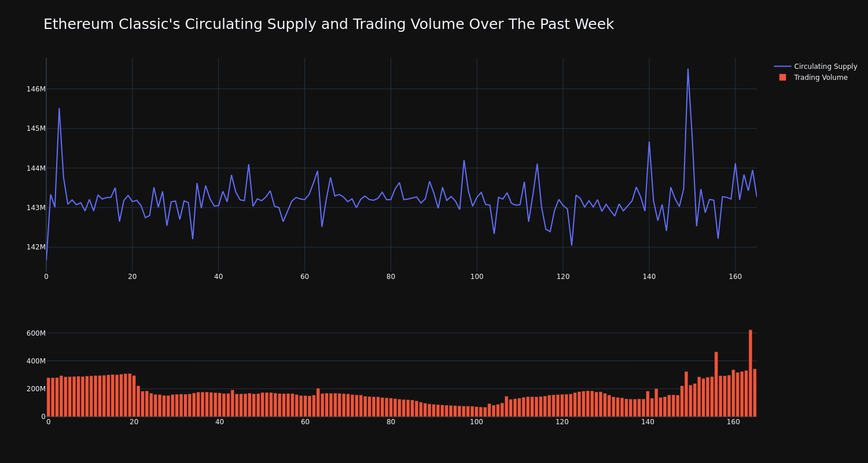This screenshot has width=868, height=463.
Task: Click the highest supply peak near 150
Action: coord(688,69)
